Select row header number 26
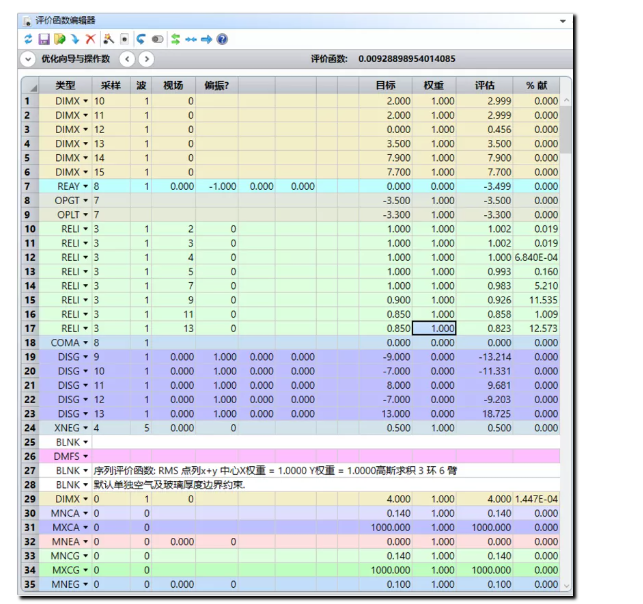Viewport: 643px width, 604px height. [30, 456]
